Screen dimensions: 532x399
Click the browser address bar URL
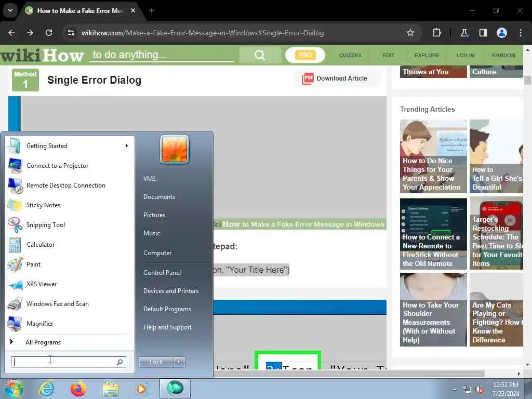pyautogui.click(x=203, y=33)
